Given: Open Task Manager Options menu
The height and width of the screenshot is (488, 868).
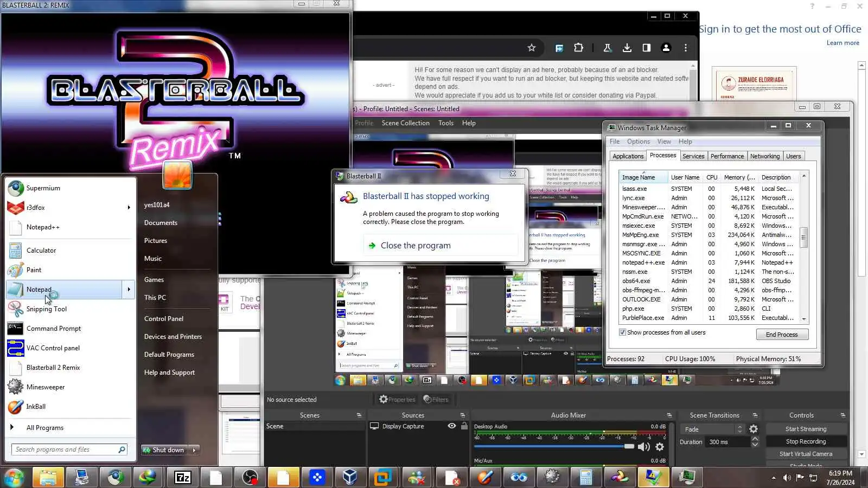Looking at the screenshot, I should tap(639, 142).
